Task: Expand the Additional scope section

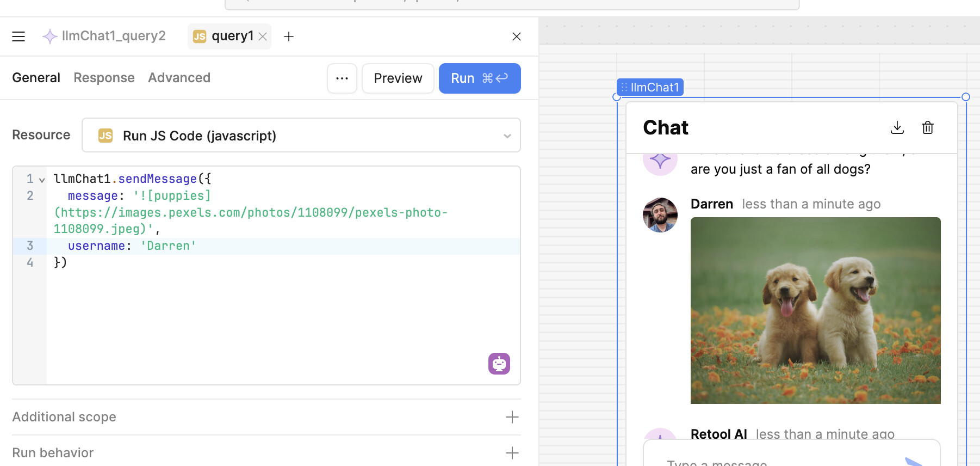Action: click(x=266, y=417)
